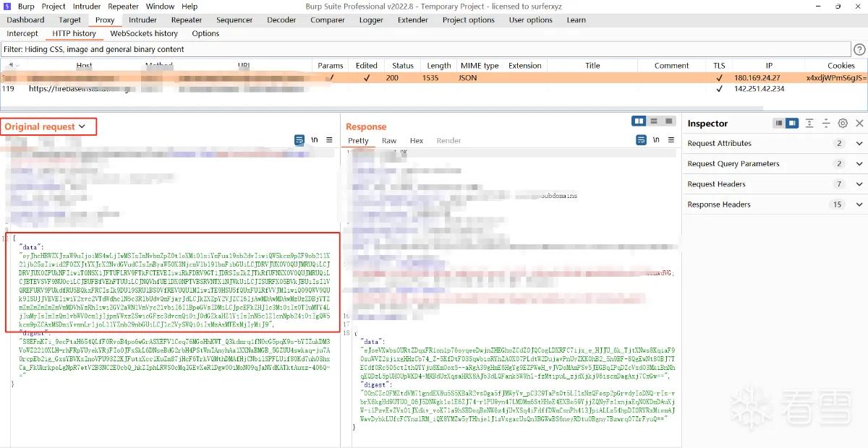Open the WebSockets history sub-tab

coord(144,33)
